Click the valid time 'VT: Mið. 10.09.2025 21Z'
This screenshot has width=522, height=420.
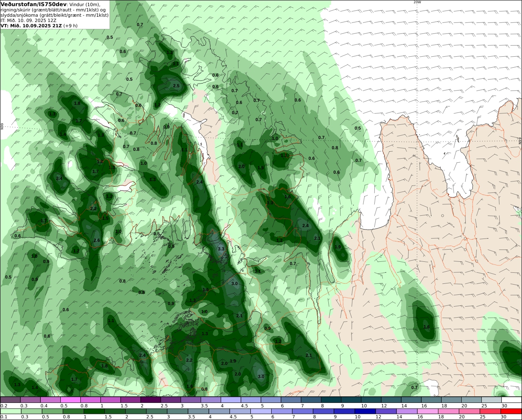point(31,25)
